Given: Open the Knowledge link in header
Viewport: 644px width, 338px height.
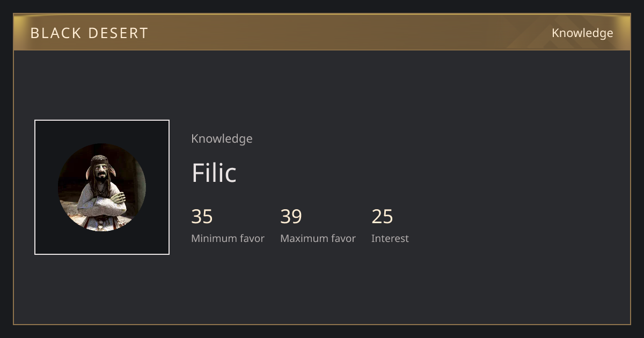Looking at the screenshot, I should [x=582, y=33].
